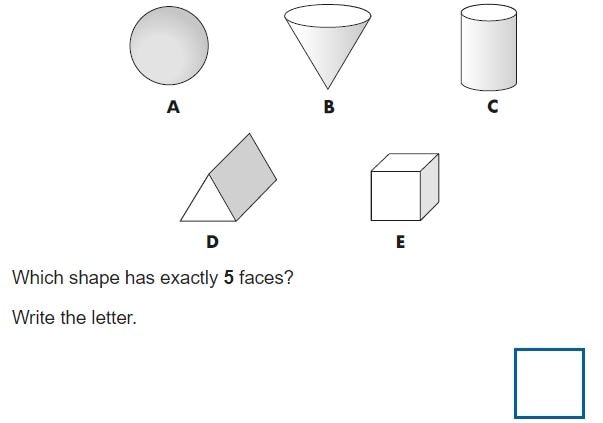The height and width of the screenshot is (423, 603).
Task: Click the 'Which shape has exactly' question text
Action: (115, 278)
